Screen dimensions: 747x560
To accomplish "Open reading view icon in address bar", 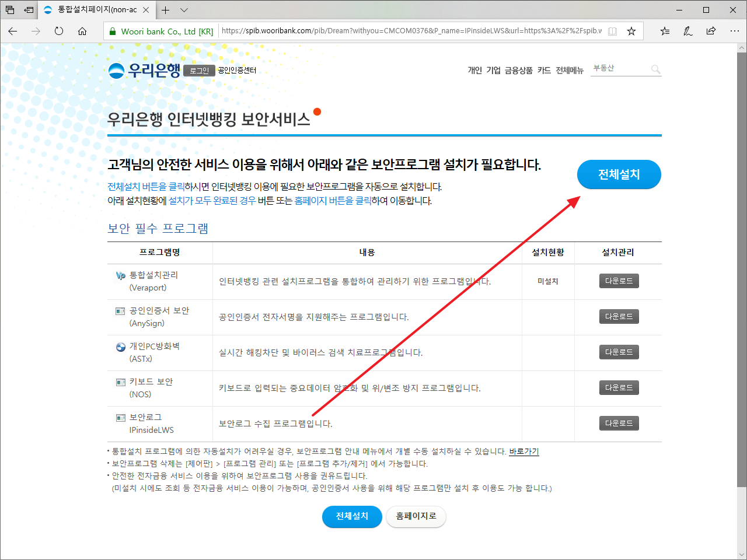I will [x=612, y=32].
